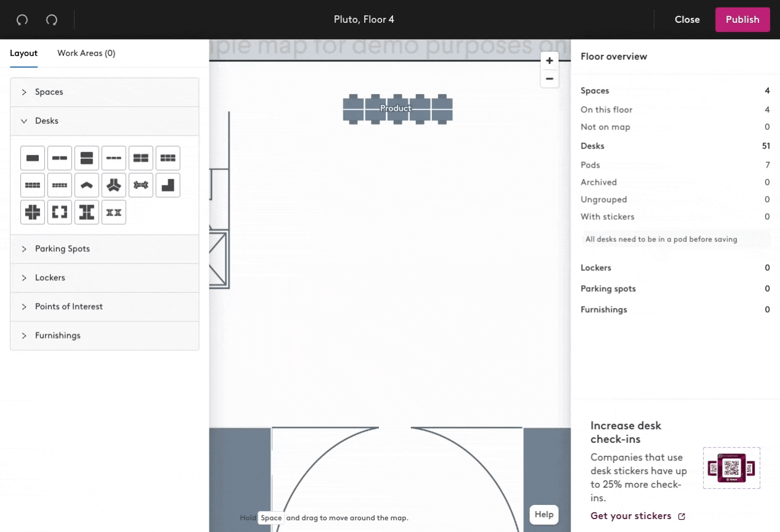Screen dimensions: 780x532
Task: Select the bone-shaped desk pod
Action: (x=141, y=185)
